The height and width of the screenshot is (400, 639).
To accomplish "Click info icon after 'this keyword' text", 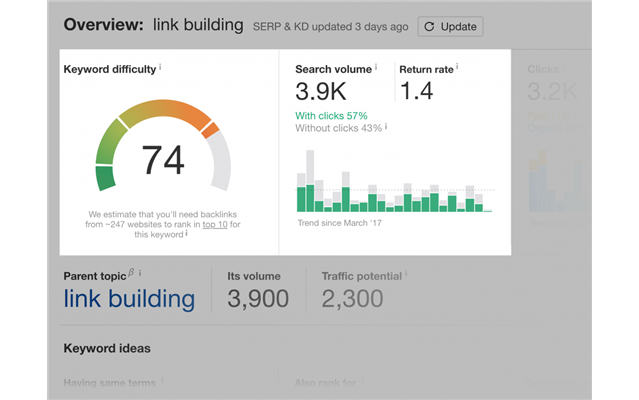I will (186, 234).
